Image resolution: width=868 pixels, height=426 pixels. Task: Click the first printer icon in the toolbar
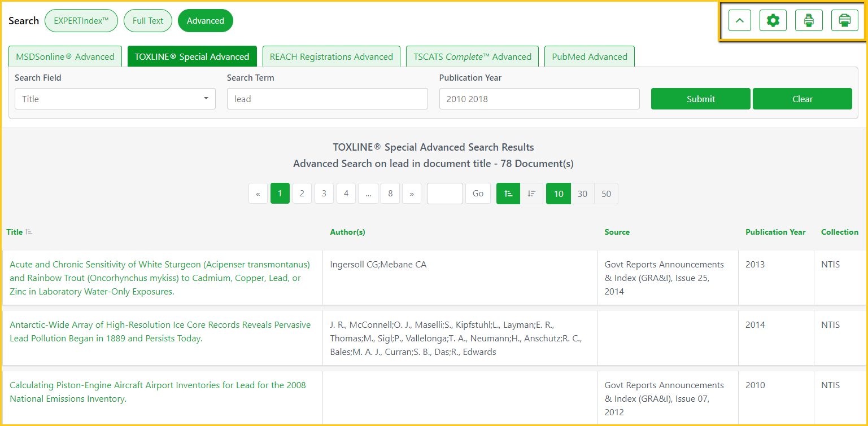[809, 21]
